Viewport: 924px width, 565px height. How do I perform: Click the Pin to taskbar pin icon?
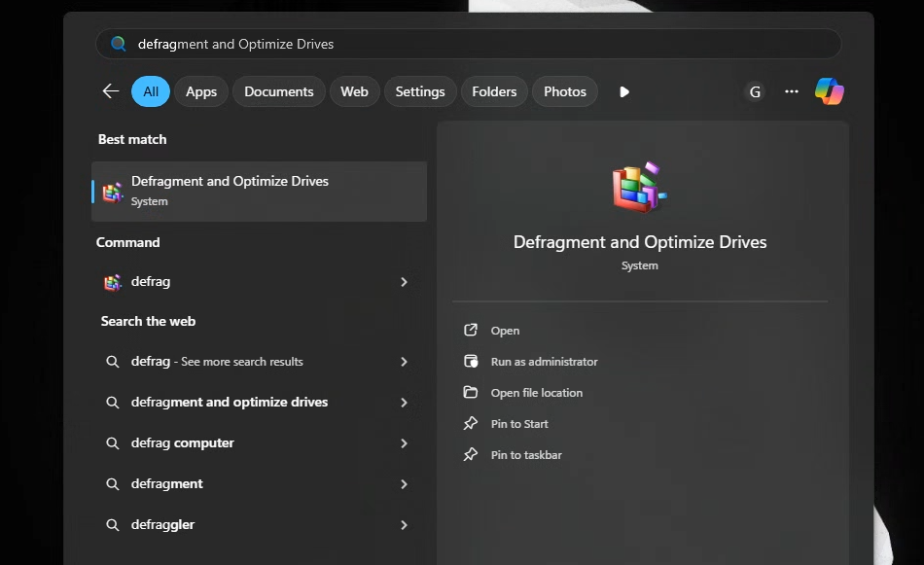[x=471, y=455]
